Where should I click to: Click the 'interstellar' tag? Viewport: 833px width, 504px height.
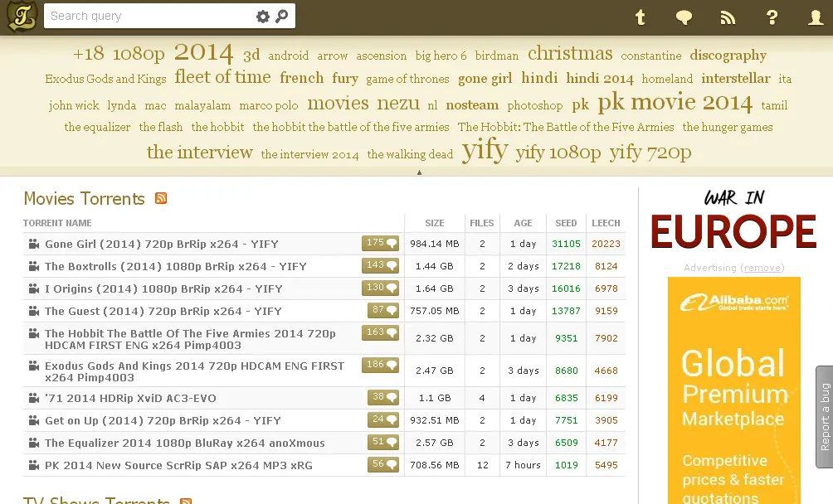pyautogui.click(x=736, y=79)
